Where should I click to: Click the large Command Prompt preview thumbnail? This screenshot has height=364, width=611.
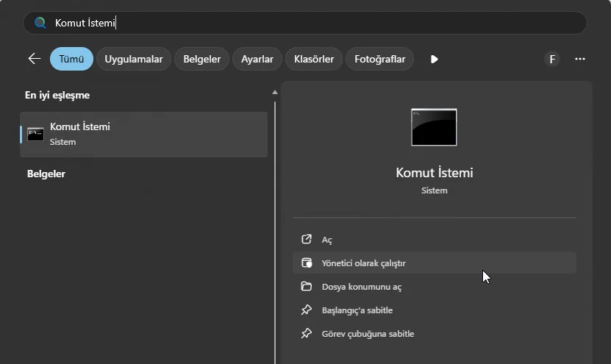(x=434, y=127)
